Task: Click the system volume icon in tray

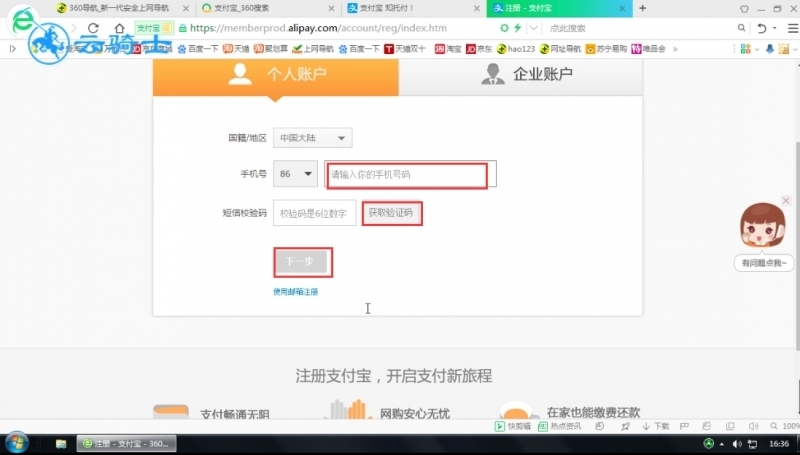Action: (737, 444)
